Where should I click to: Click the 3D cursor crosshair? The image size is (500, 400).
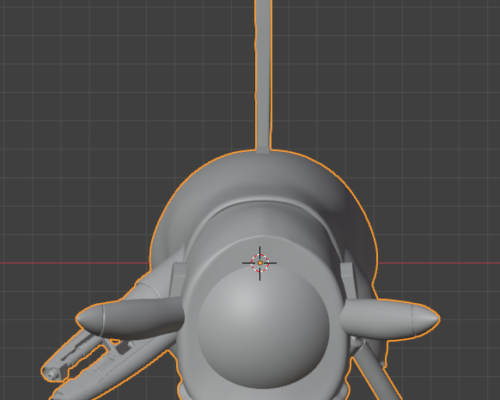pos(260,263)
